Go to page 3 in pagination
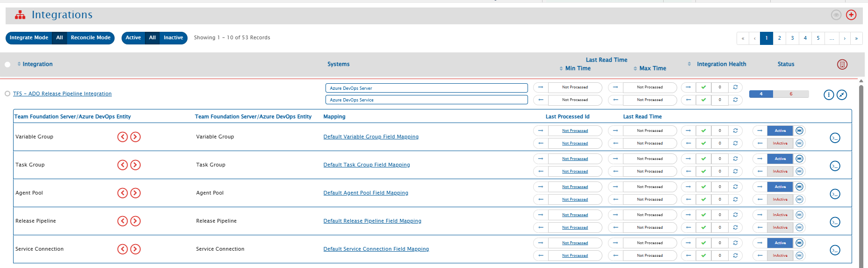The height and width of the screenshot is (268, 868). coord(792,38)
